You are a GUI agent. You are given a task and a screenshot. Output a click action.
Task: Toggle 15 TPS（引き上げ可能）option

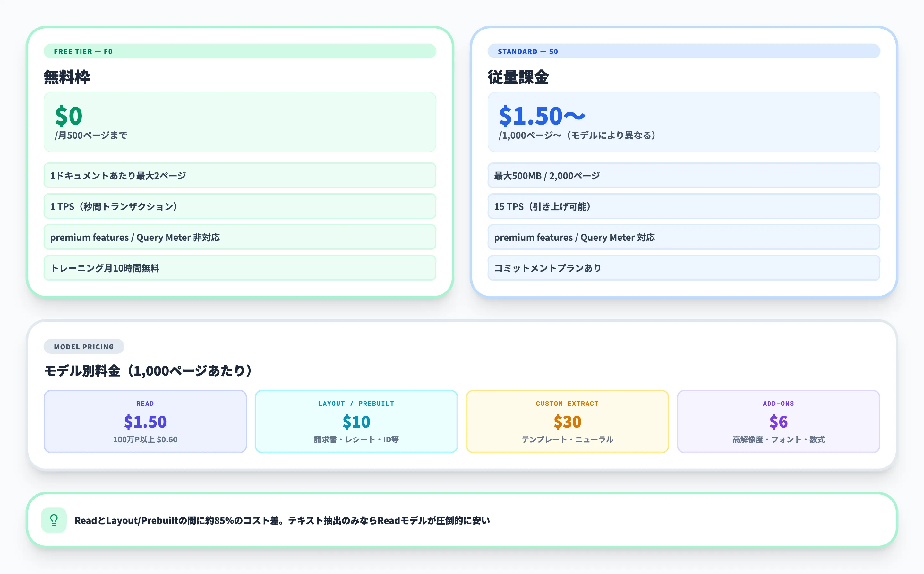pyautogui.click(x=683, y=206)
